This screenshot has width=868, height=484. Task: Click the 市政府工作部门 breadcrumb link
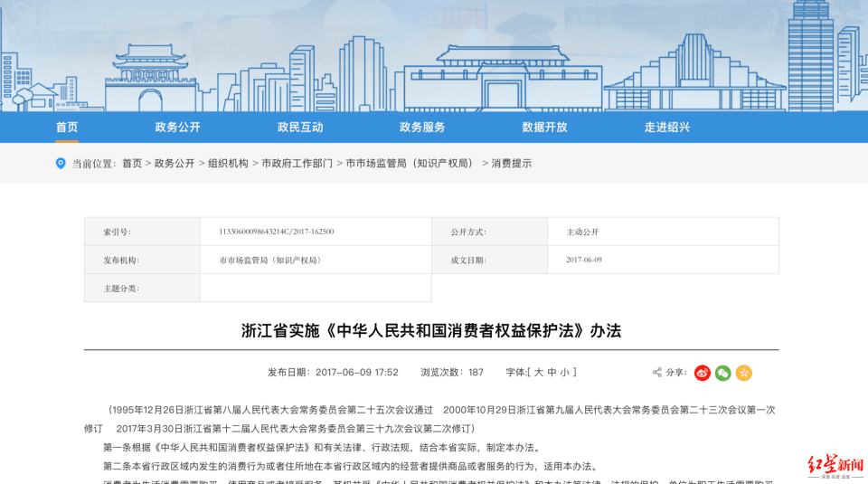297,164
